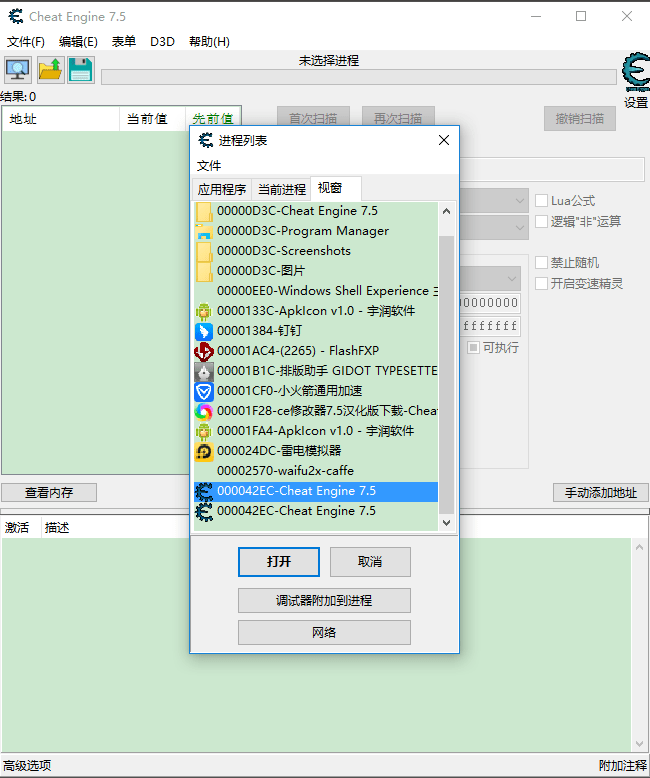Click the select process computer icon
This screenshot has width=650, height=778.
pos(18,70)
